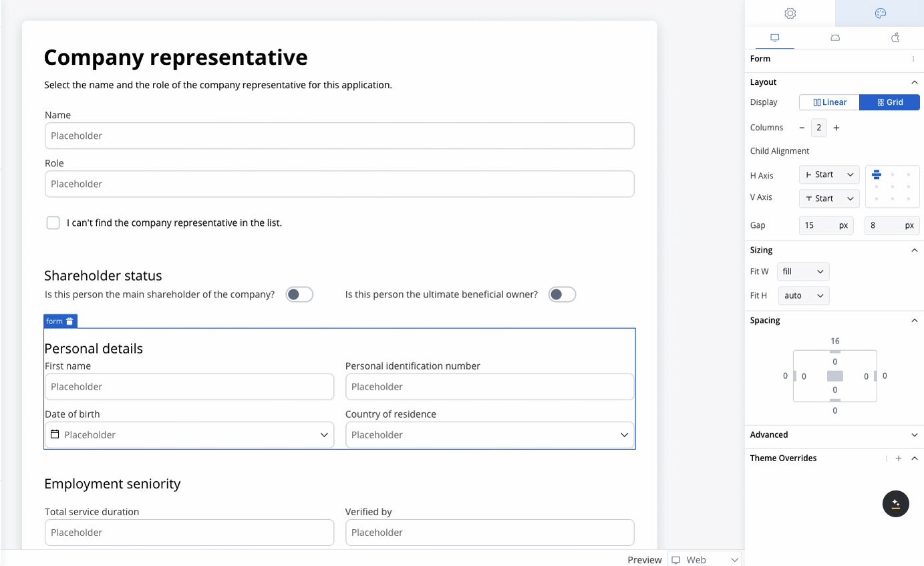Select the Apple iOS platform tab

[x=895, y=38]
